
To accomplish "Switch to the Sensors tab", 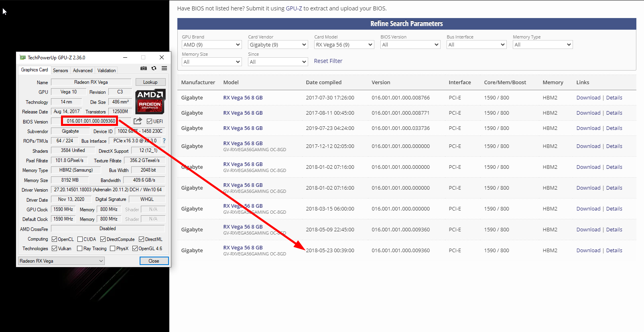I will [61, 70].
